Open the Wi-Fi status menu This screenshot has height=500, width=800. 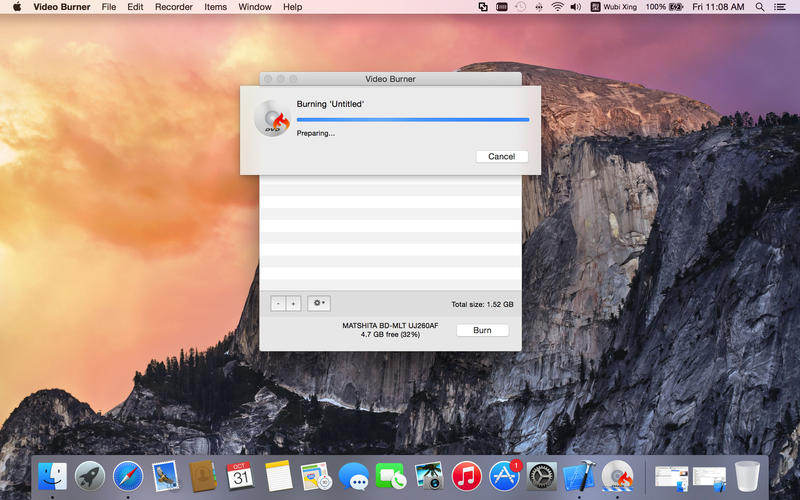point(557,7)
